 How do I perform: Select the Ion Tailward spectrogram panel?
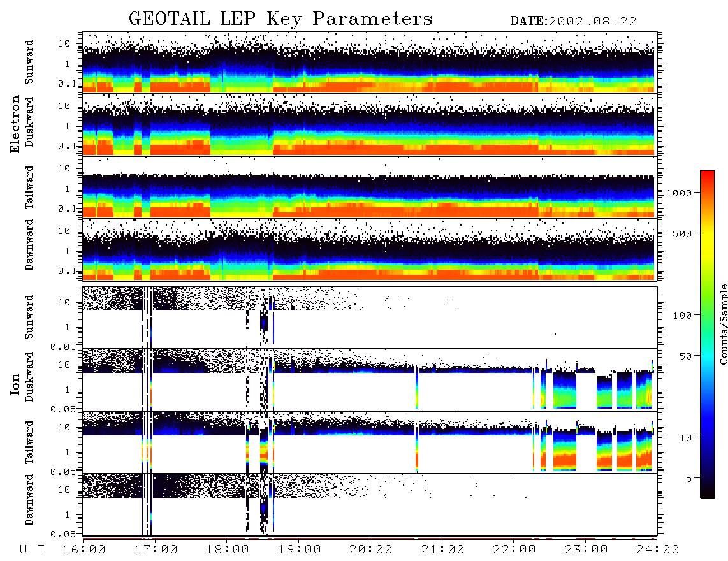click(370, 442)
